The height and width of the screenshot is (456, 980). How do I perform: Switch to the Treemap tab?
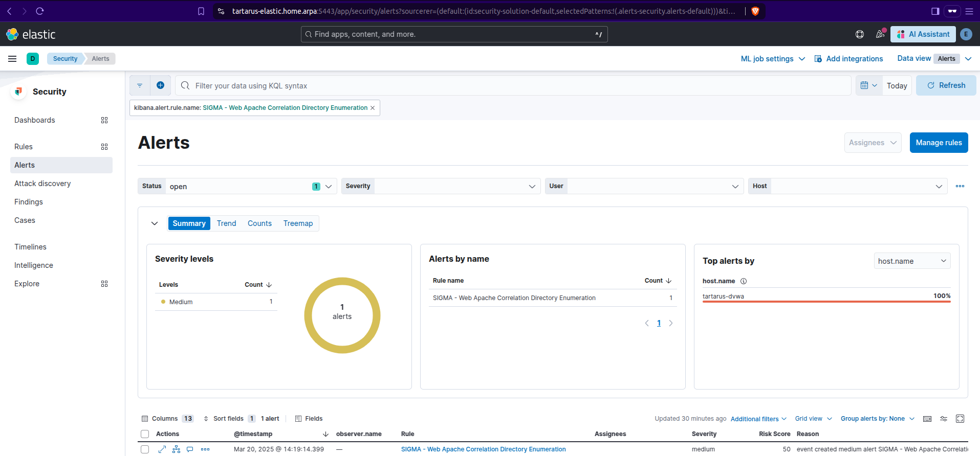tap(298, 223)
